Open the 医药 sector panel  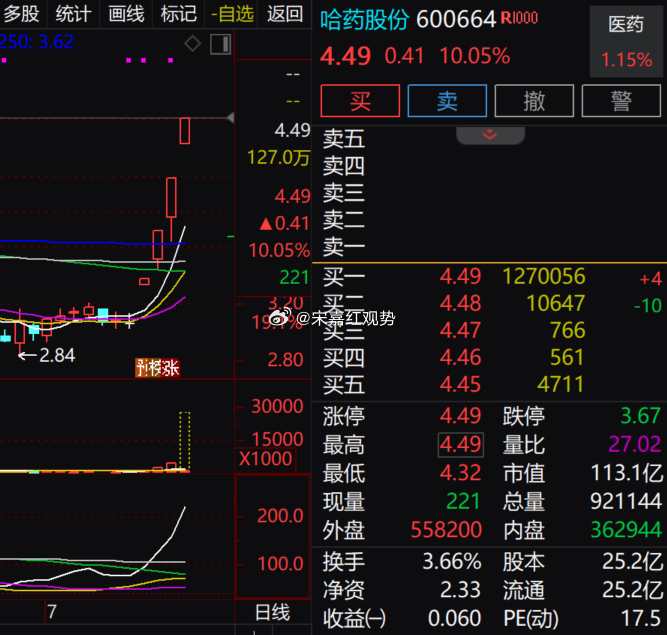click(626, 41)
